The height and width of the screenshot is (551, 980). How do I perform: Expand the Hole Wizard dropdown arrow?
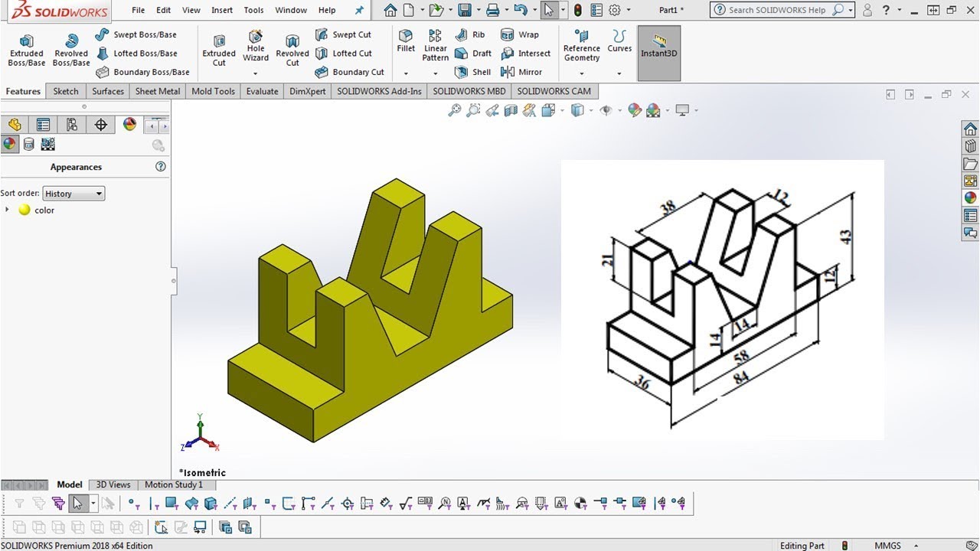click(256, 73)
